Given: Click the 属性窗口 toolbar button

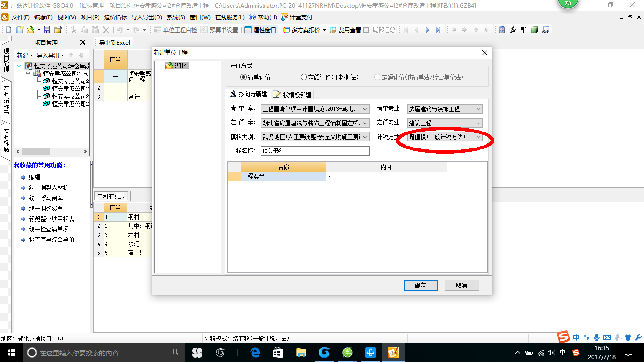Looking at the screenshot, I should [x=260, y=30].
